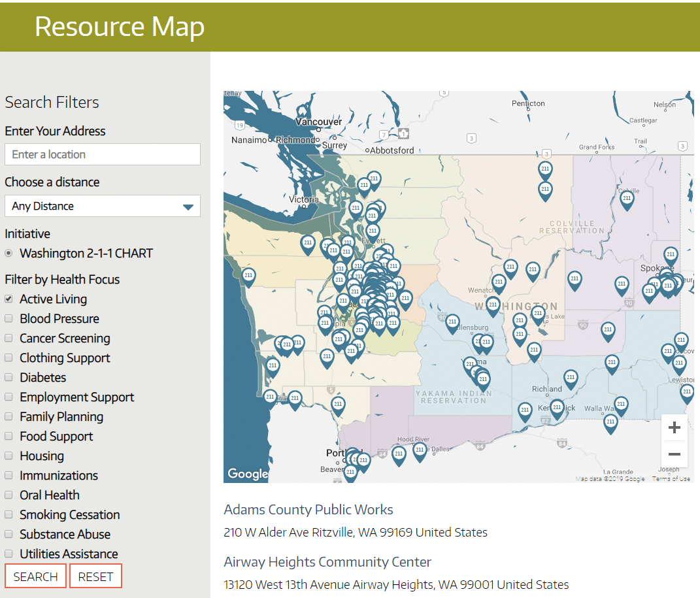Click the '13120 West 13th Avenue' address text

[x=396, y=585]
